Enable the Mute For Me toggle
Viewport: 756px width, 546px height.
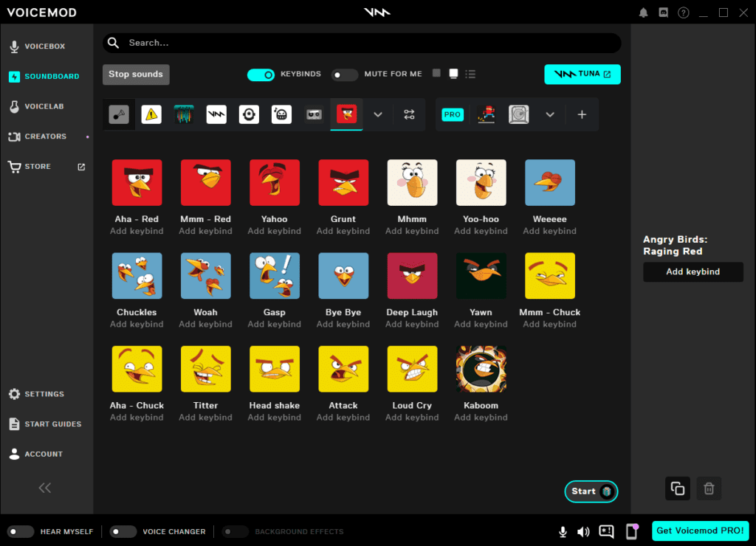[x=345, y=75]
